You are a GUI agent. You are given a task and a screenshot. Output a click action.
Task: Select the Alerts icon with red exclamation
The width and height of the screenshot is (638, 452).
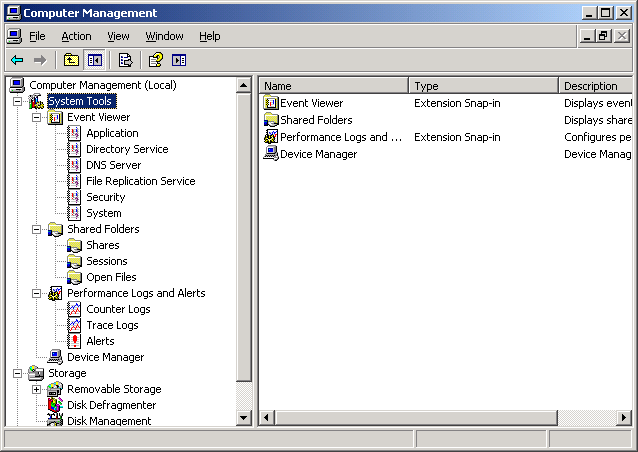(74, 341)
